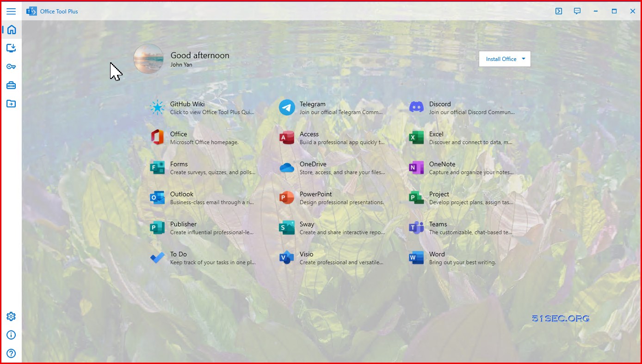
Task: Click the Project app icon
Action: (416, 198)
